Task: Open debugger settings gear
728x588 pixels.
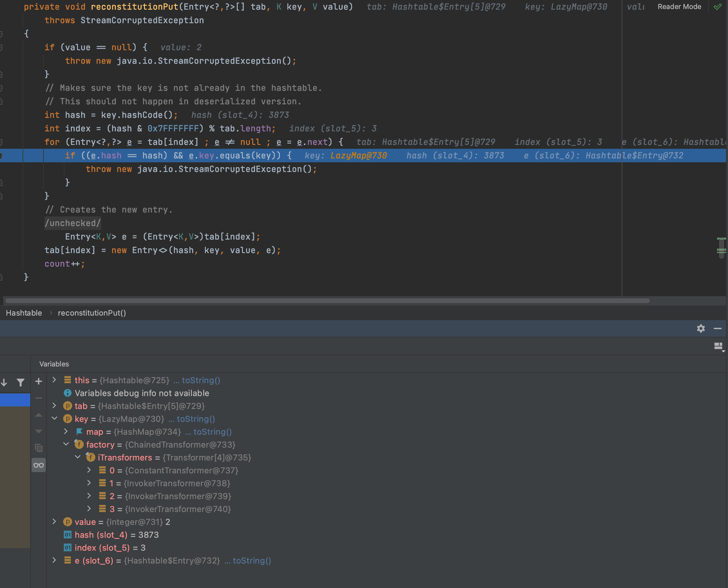Action: [701, 328]
